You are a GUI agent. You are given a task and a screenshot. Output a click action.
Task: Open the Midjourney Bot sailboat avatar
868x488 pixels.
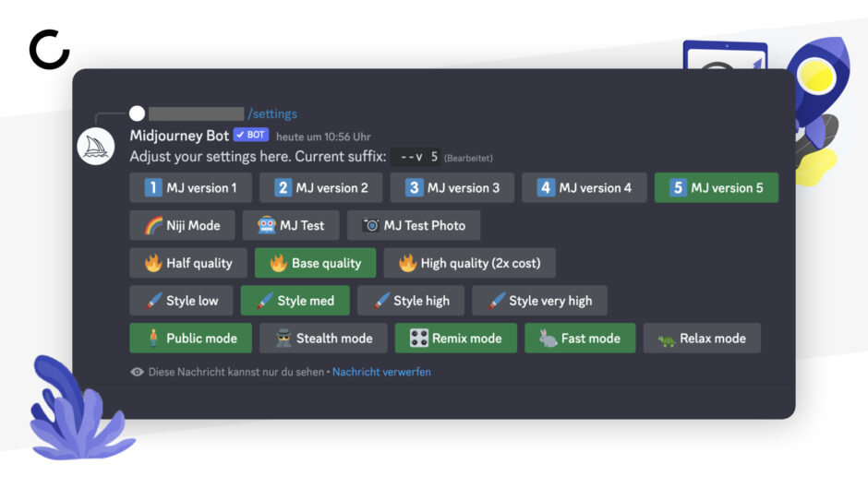pos(96,147)
